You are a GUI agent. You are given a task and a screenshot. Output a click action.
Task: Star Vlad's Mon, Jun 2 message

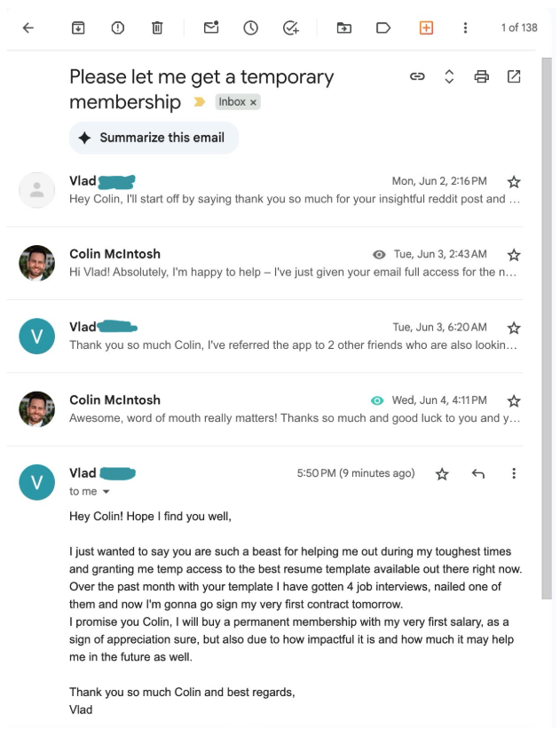(x=514, y=181)
